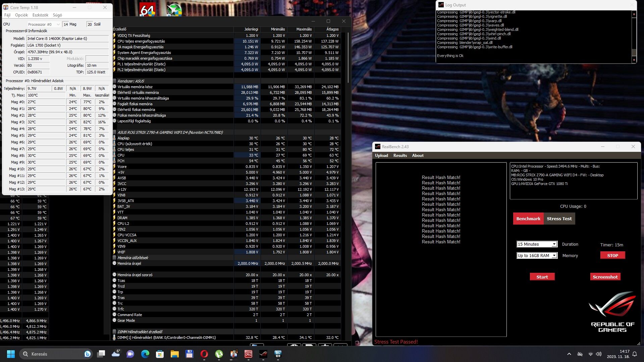The height and width of the screenshot is (362, 644).
Task: Open the Fájl menu in Core Temp
Action: click(7, 15)
